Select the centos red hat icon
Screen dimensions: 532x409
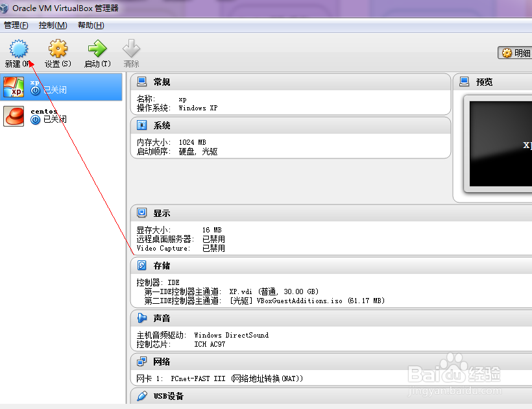14,116
